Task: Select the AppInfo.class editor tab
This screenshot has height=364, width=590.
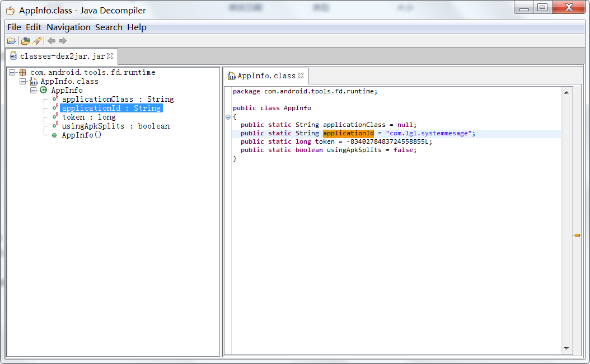Action: 266,75
